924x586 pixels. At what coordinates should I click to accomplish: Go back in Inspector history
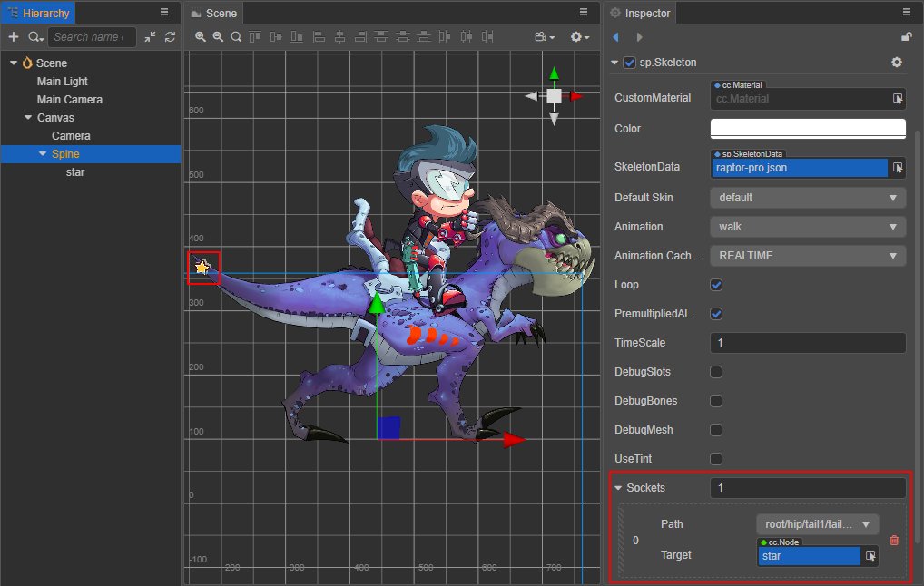(x=615, y=37)
